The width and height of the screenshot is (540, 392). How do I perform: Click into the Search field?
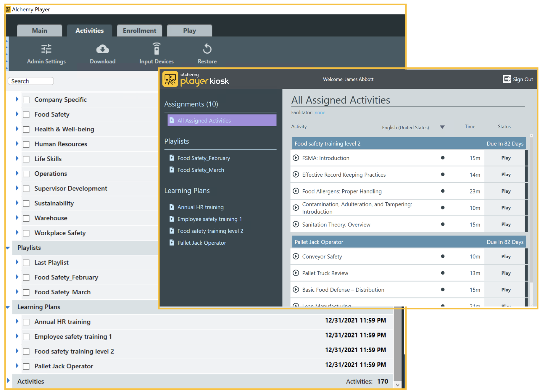[31, 81]
